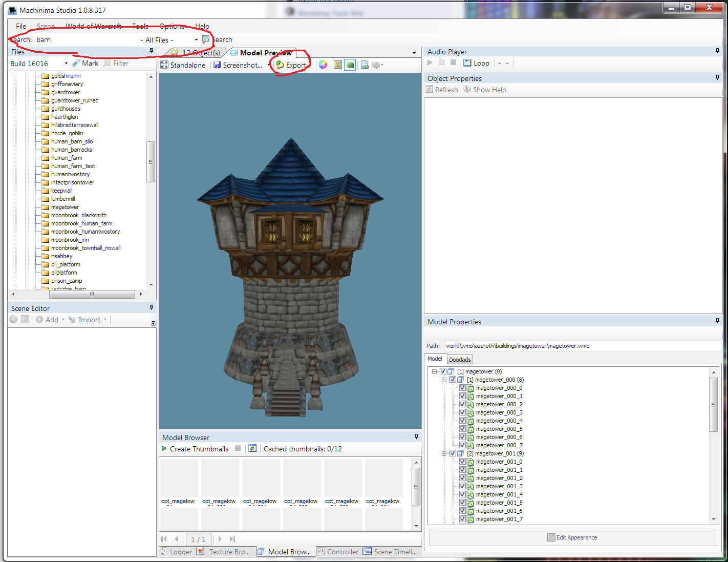The image size is (728, 562).
Task: Switch to the Texture Browser tab
Action: click(x=224, y=552)
